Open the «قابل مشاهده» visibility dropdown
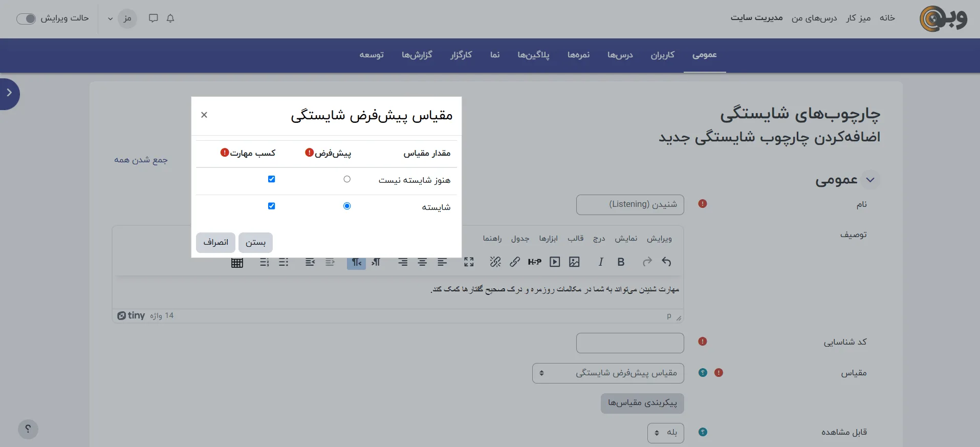Screen dimensions: 980x447 point(665,433)
